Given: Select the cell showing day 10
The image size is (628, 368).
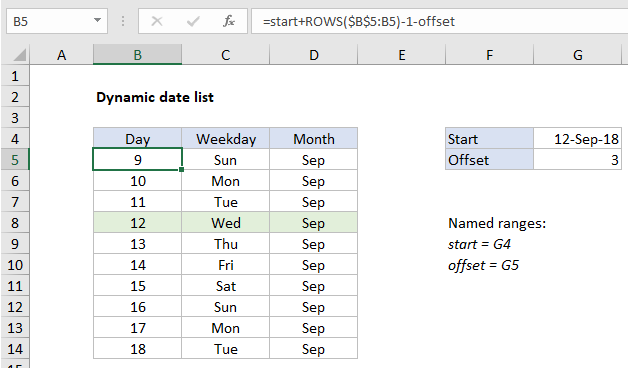Looking at the screenshot, I should pyautogui.click(x=137, y=181).
